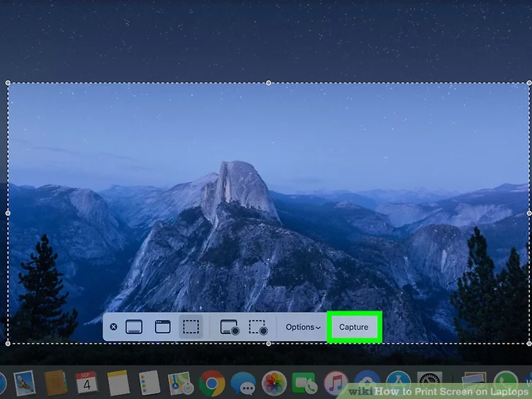Select Capture Selected Window mode
The image size is (532, 399).
(162, 327)
